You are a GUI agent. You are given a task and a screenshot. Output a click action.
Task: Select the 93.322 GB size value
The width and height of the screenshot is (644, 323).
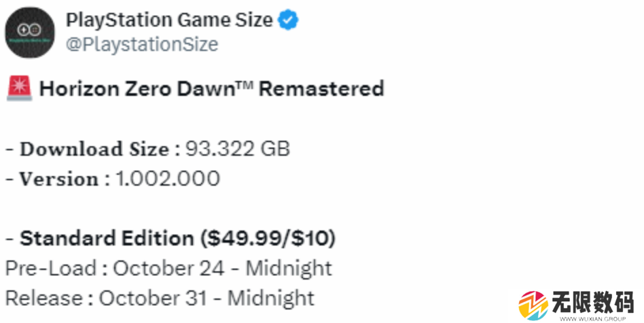click(x=238, y=148)
